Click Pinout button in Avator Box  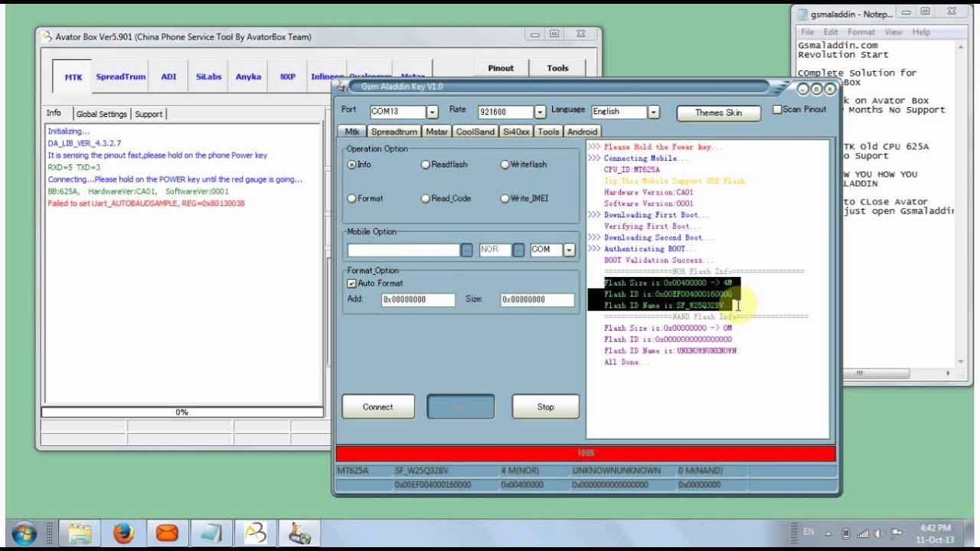(x=501, y=68)
